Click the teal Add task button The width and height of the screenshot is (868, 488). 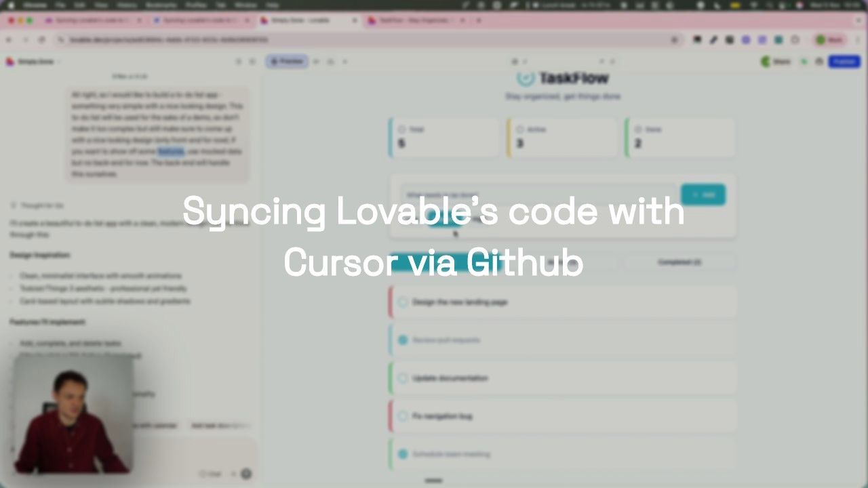click(x=703, y=195)
